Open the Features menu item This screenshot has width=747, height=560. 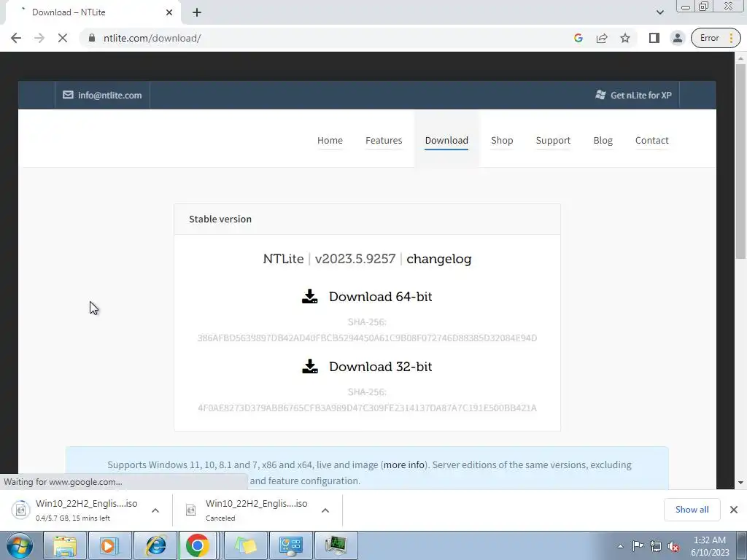(384, 141)
